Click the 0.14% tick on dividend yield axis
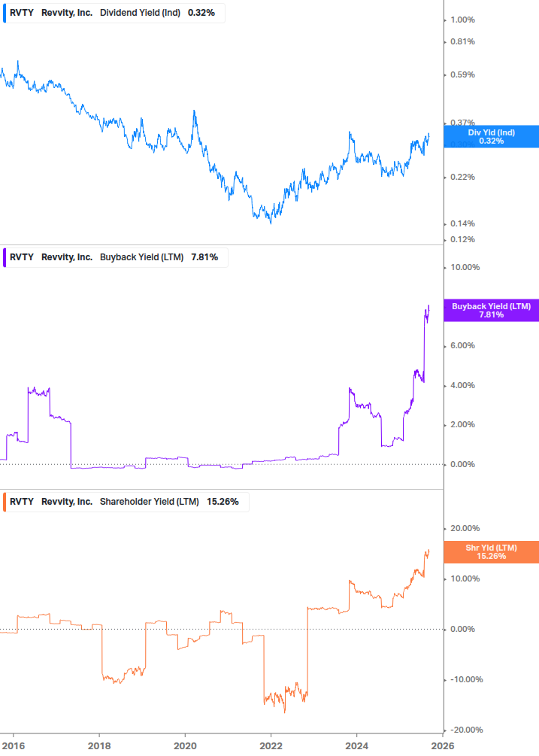The image size is (539, 756). tap(462, 223)
